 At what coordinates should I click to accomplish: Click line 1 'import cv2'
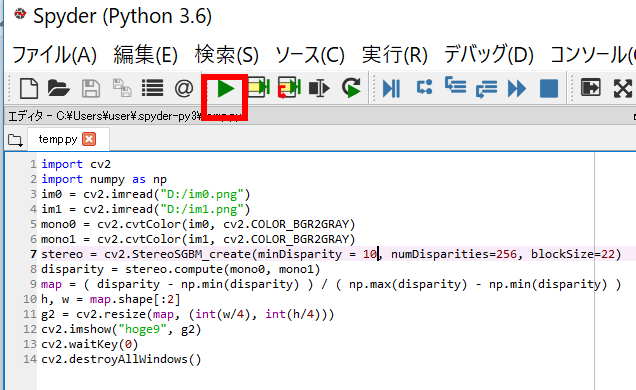tap(76, 164)
